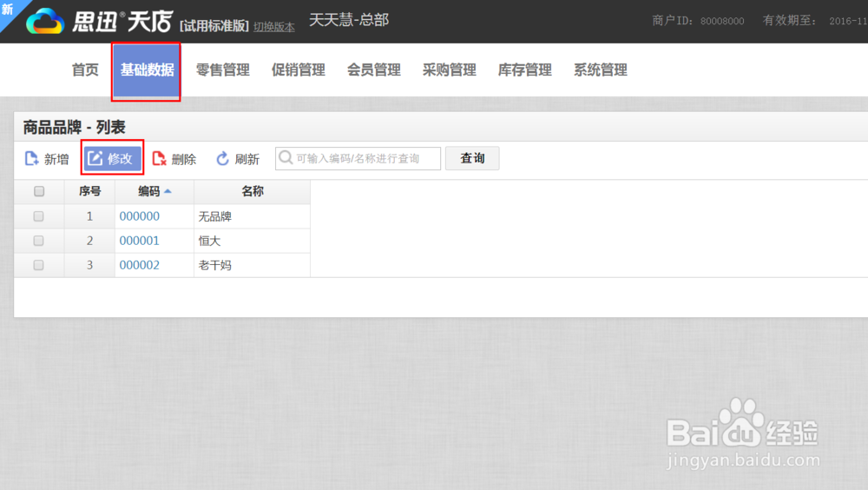Click the code/name search input field

358,158
